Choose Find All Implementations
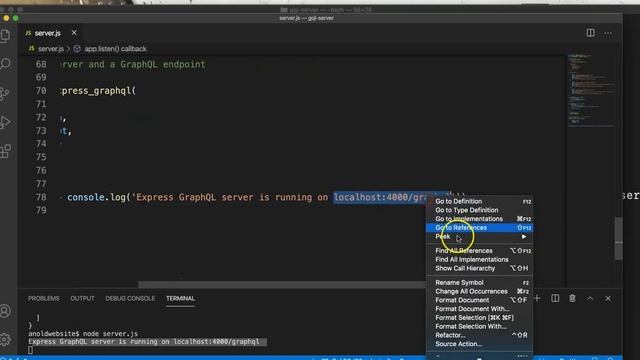 [x=479, y=260]
